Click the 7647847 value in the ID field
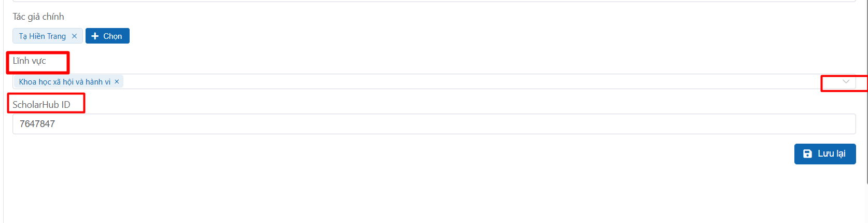The image size is (868, 223). pyautogui.click(x=37, y=124)
